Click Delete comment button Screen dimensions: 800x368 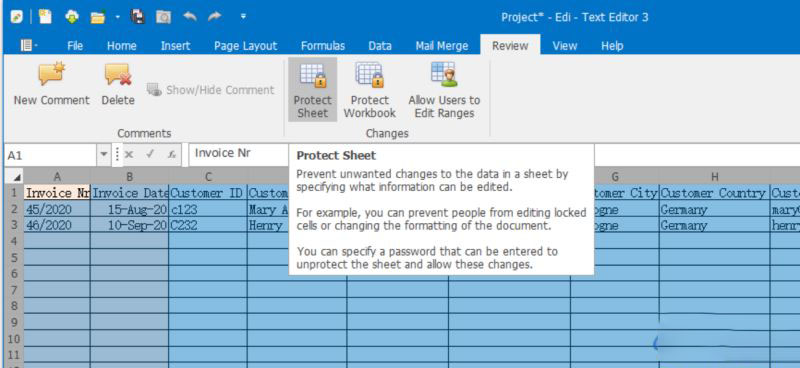(118, 85)
